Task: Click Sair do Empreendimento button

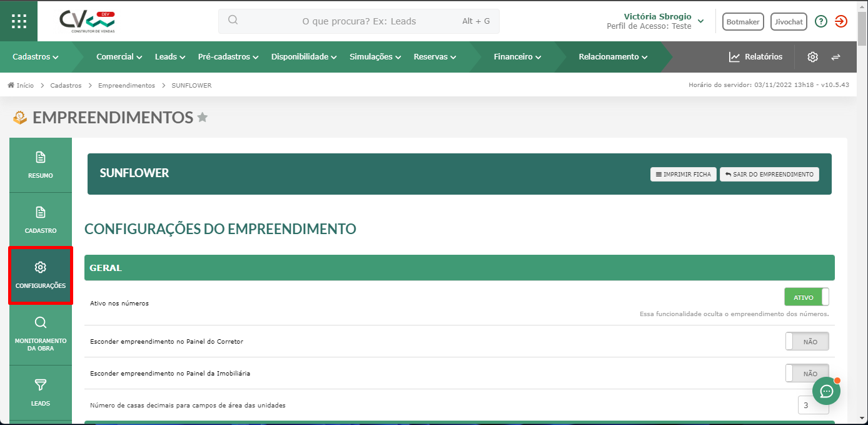Action: (769, 174)
